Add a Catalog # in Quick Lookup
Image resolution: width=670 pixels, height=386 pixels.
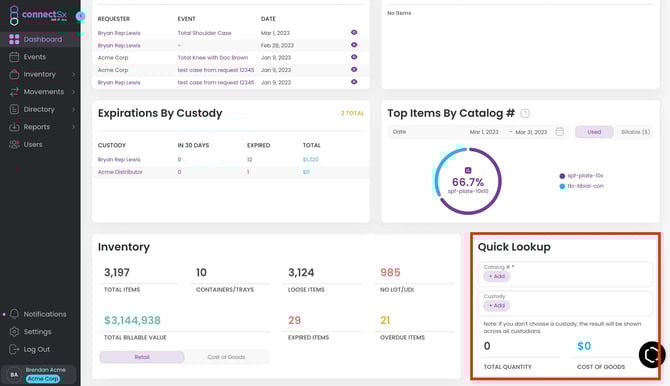pos(497,277)
